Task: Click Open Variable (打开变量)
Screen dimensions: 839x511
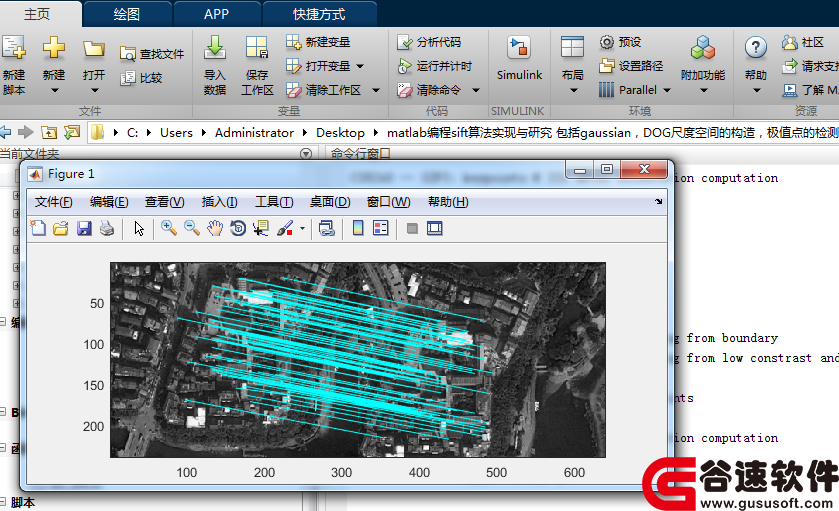Action: (x=318, y=66)
